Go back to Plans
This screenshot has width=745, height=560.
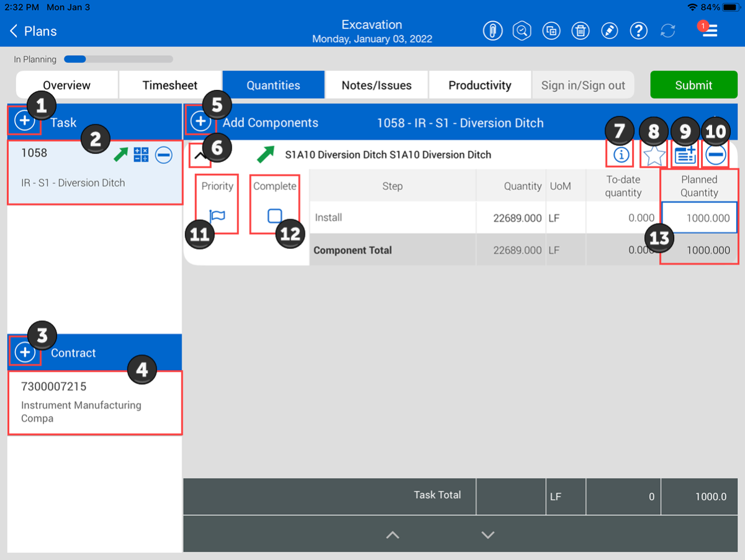pos(34,31)
